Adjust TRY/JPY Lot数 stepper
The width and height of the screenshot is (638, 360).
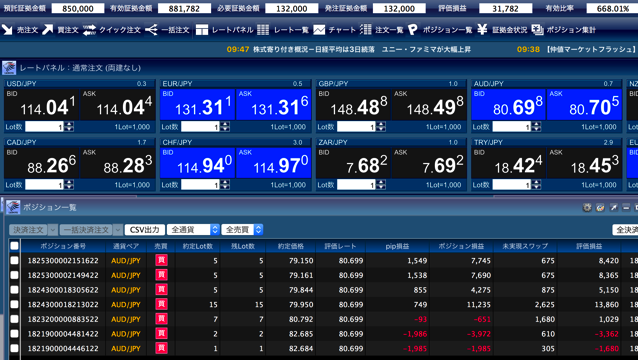pyautogui.click(x=536, y=185)
